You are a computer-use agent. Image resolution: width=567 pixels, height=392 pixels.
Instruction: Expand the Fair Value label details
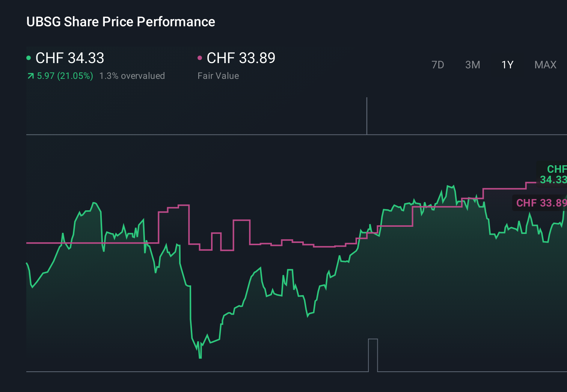(218, 76)
